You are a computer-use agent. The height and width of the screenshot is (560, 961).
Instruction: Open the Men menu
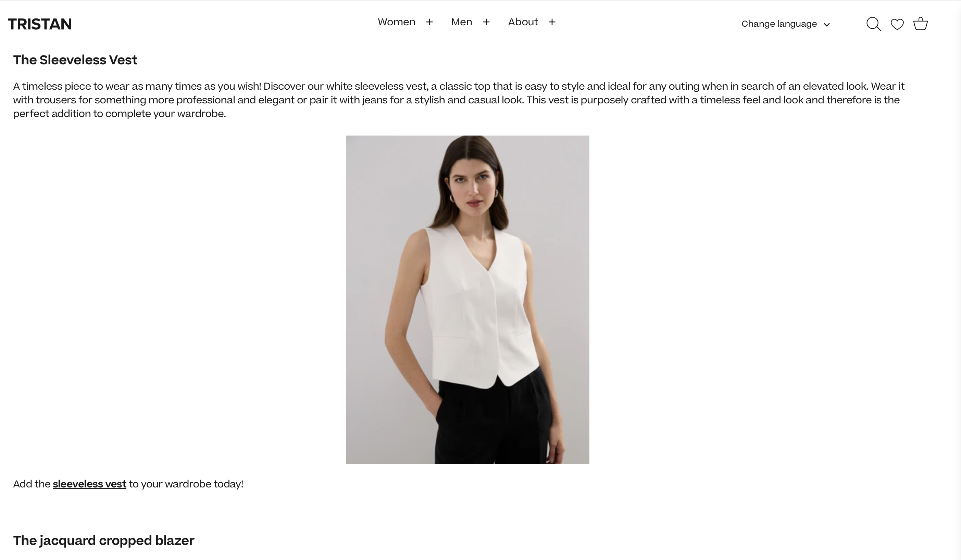(x=461, y=22)
